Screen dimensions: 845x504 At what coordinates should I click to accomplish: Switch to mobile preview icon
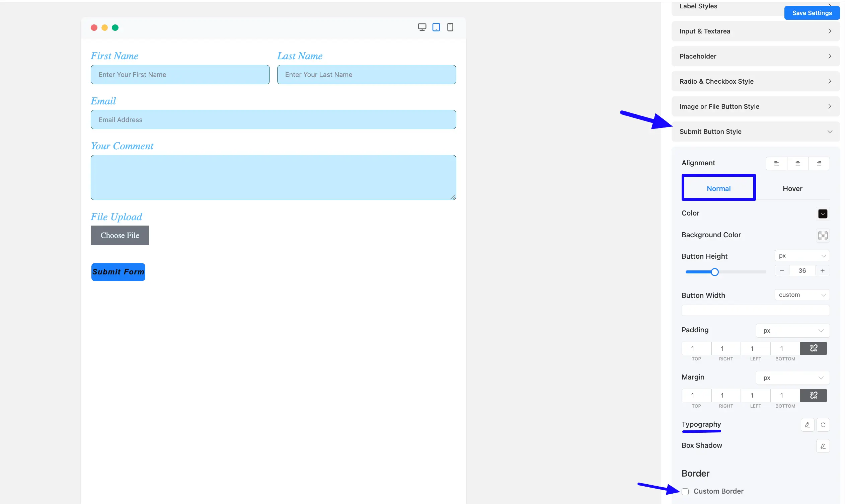(x=450, y=27)
